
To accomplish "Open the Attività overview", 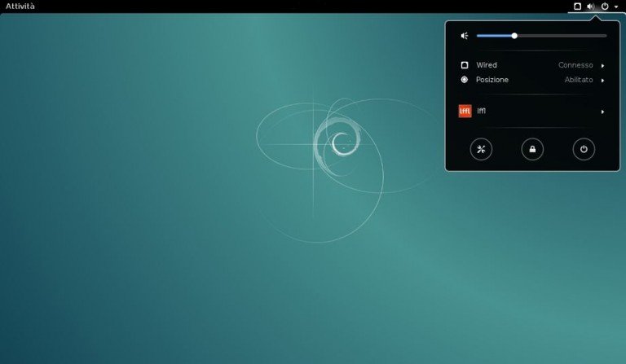I will tap(20, 7).
